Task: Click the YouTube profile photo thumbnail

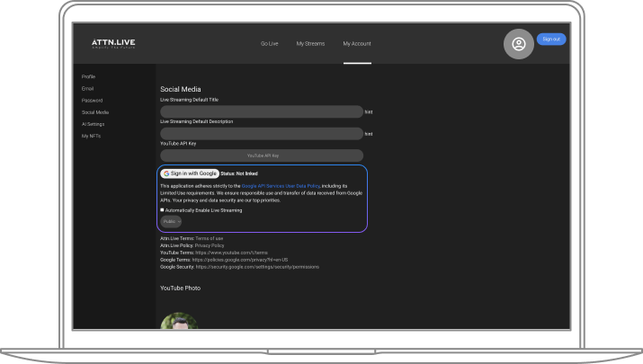Action: (x=179, y=321)
